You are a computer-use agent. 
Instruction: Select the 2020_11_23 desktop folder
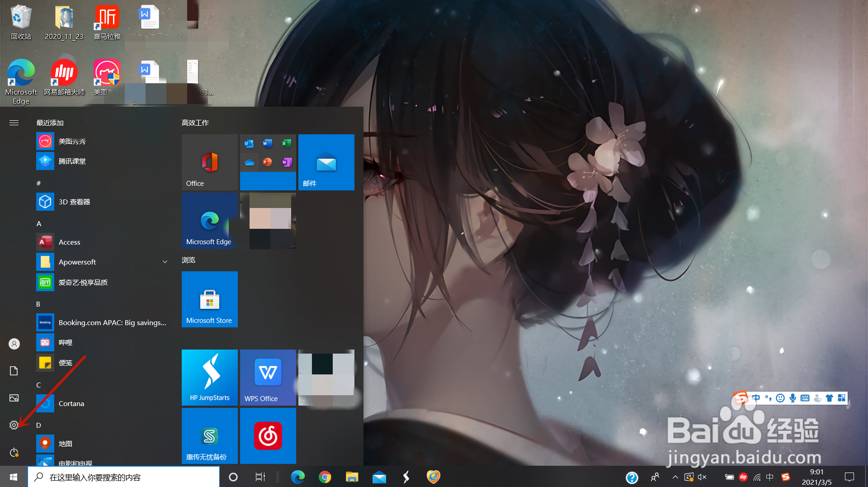pyautogui.click(x=64, y=22)
